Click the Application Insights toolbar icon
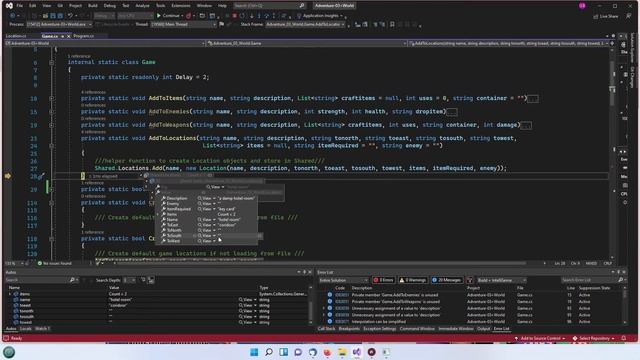This screenshot has height=360, width=640. (299, 16)
